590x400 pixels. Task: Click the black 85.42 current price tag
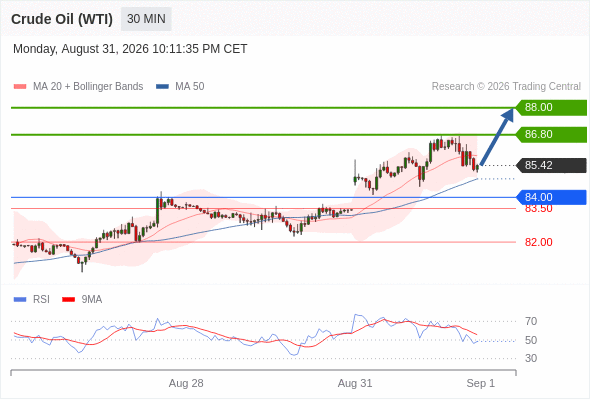(x=551, y=165)
